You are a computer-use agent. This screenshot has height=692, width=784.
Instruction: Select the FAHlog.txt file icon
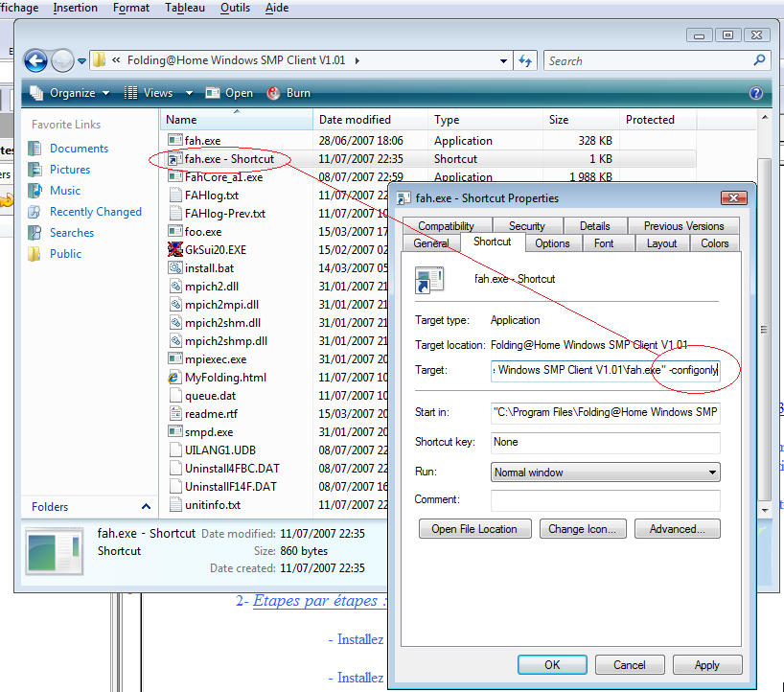point(175,195)
